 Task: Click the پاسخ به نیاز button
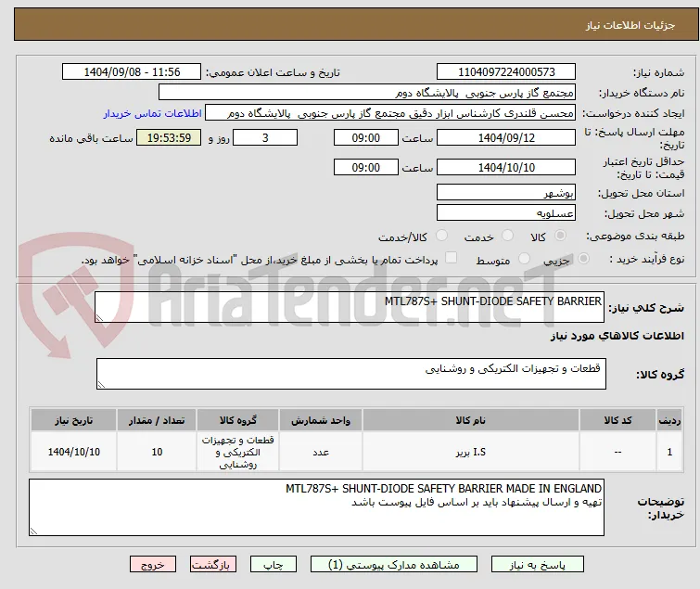tap(538, 565)
